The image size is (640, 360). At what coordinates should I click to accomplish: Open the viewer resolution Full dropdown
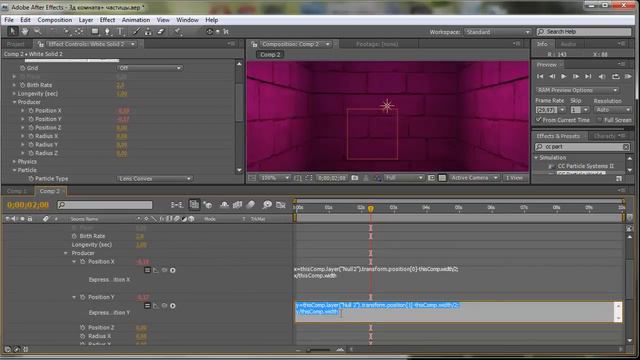[x=404, y=178]
